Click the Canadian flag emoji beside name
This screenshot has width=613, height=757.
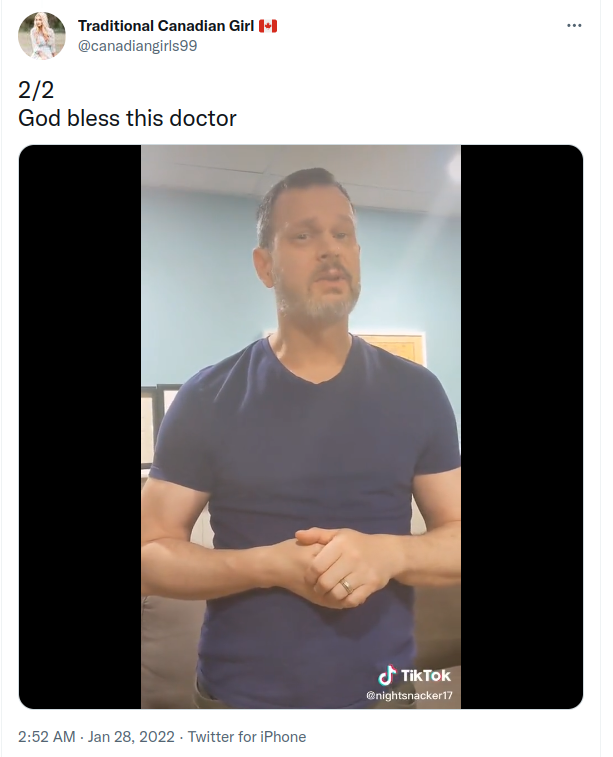[x=268, y=26]
